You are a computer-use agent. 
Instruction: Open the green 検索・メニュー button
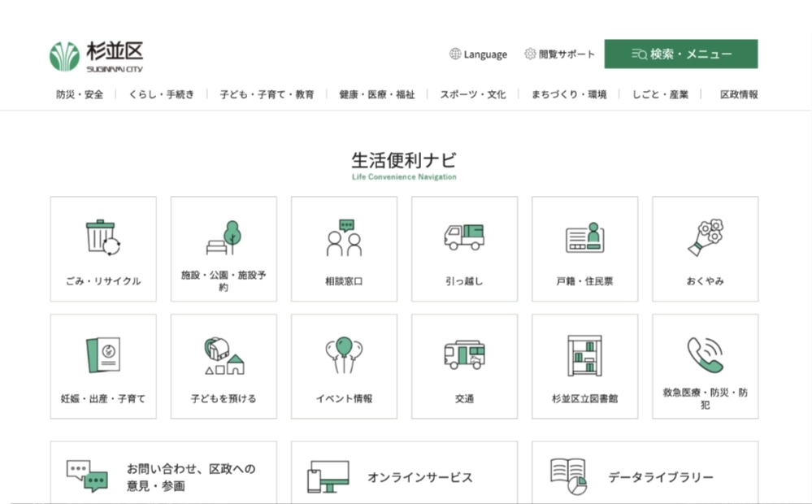[680, 54]
